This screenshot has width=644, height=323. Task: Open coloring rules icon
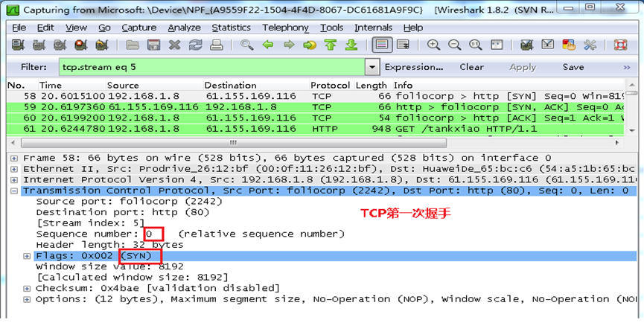point(569,45)
